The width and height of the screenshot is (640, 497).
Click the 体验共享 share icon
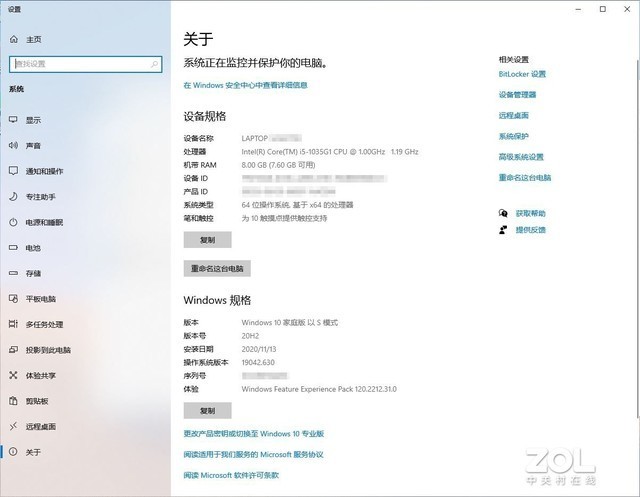(x=13, y=375)
